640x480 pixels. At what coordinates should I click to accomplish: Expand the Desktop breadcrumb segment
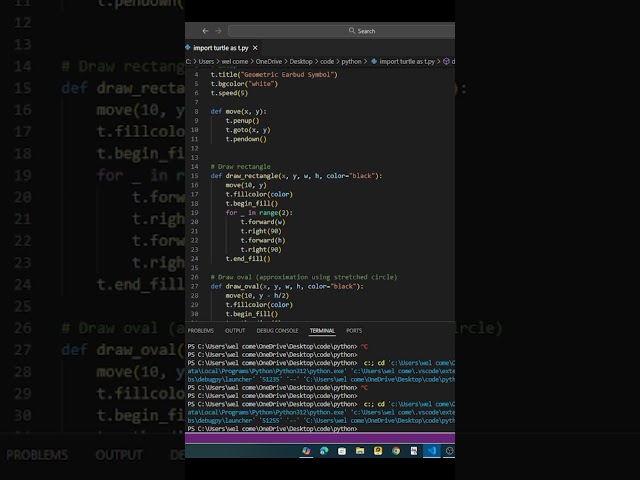coord(301,61)
